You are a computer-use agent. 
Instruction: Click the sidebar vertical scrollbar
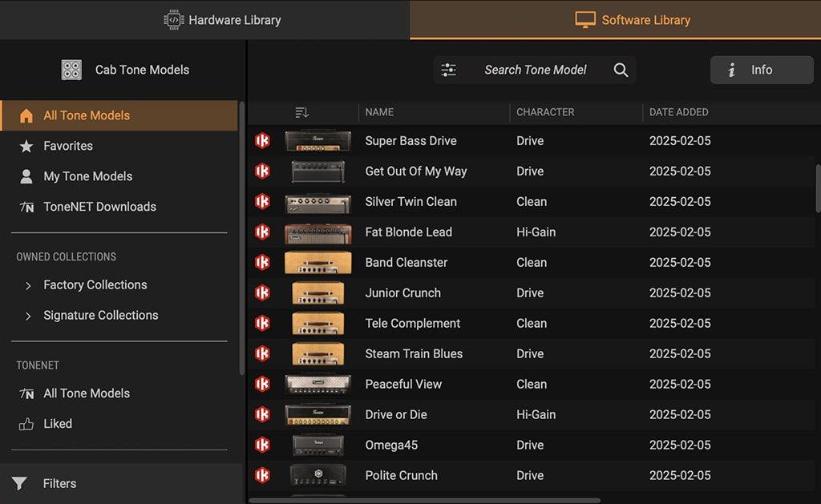click(x=241, y=238)
